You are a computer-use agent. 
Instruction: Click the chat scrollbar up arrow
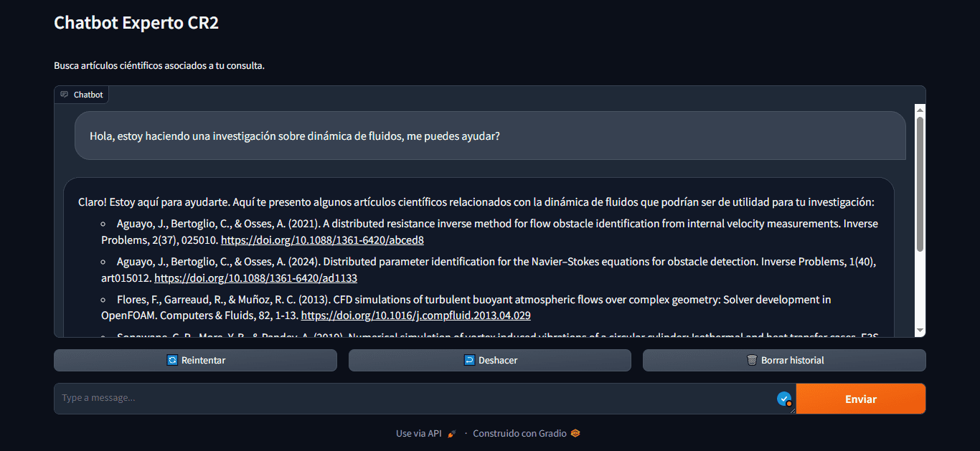pyautogui.click(x=920, y=109)
